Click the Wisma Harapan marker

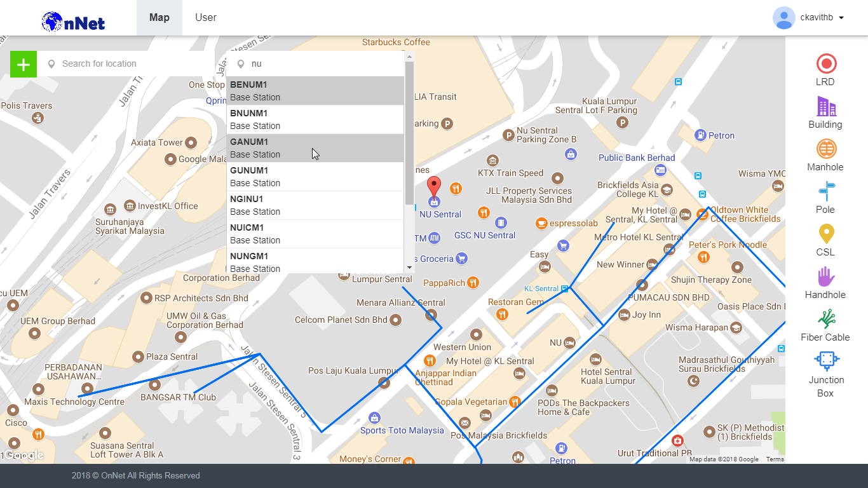[736, 328]
